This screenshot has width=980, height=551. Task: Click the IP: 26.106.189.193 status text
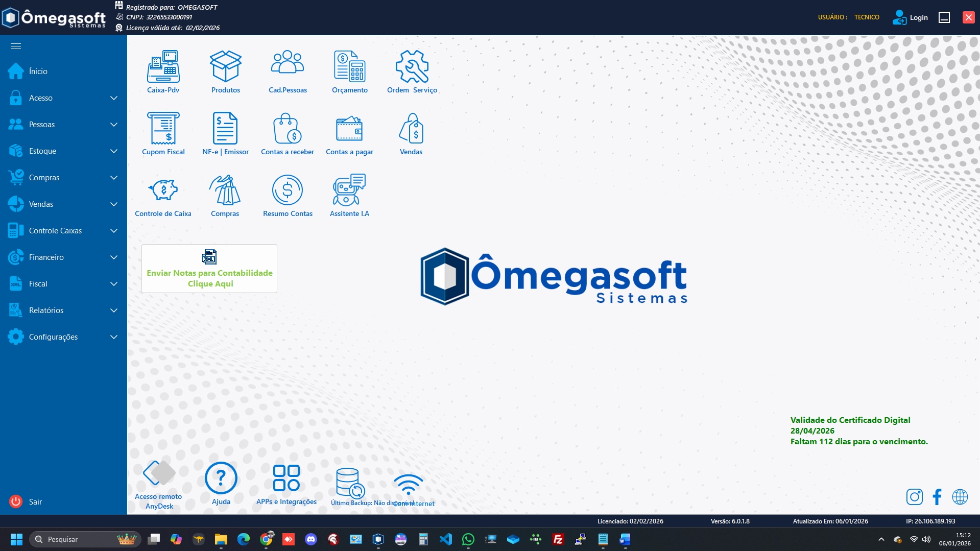point(930,521)
